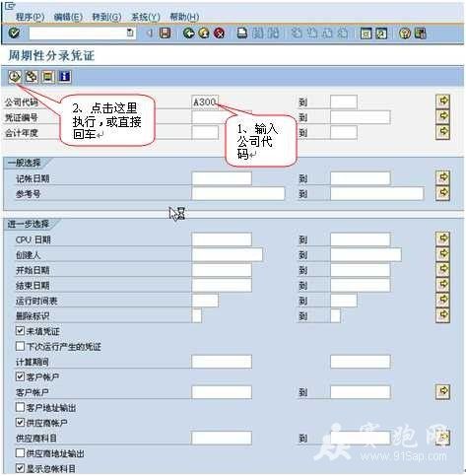The height and width of the screenshot is (476, 466).
Task: Enable the 客户地址输出 checkbox
Action: pos(20,407)
